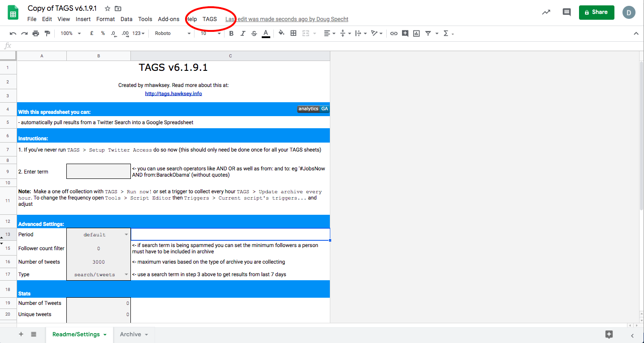
Task: Toggle italic formatting
Action: [x=243, y=34]
